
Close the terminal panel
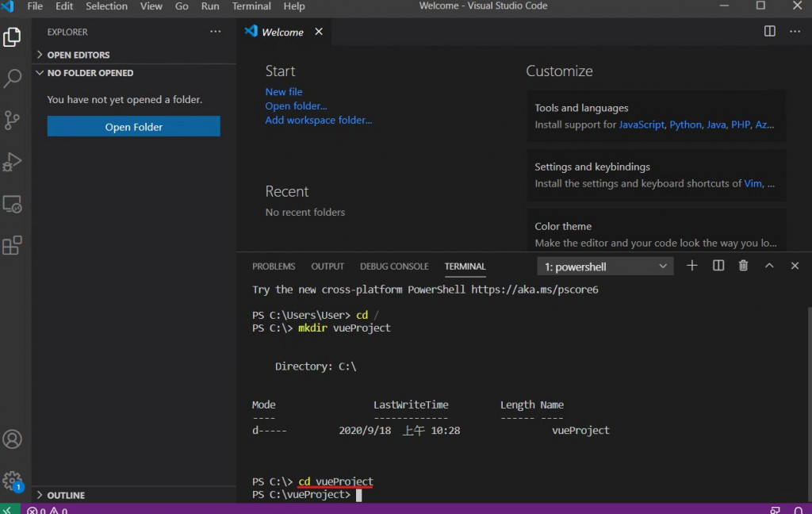point(795,266)
